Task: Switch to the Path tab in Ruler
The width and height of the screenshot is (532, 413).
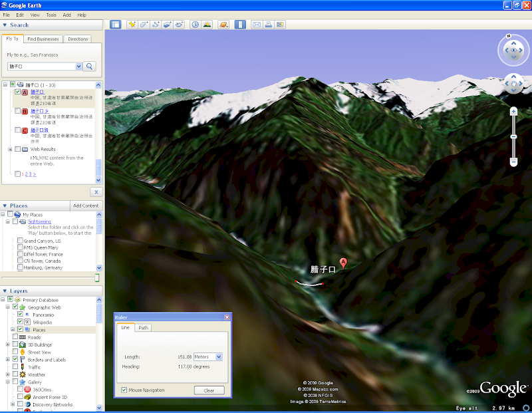Action: click(x=143, y=328)
